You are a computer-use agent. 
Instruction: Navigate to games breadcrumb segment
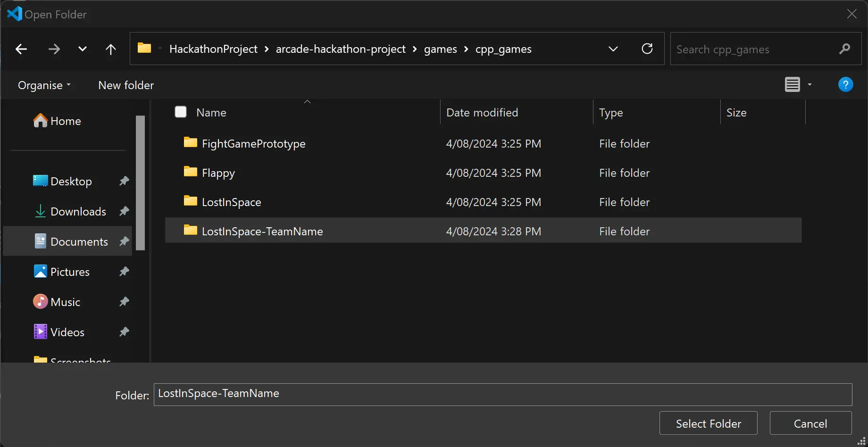[x=441, y=49]
